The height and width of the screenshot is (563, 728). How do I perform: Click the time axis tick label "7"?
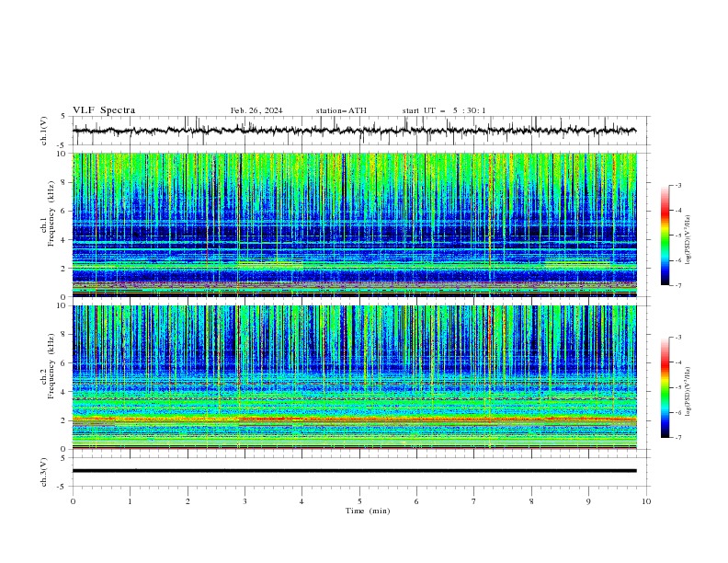[x=474, y=501]
